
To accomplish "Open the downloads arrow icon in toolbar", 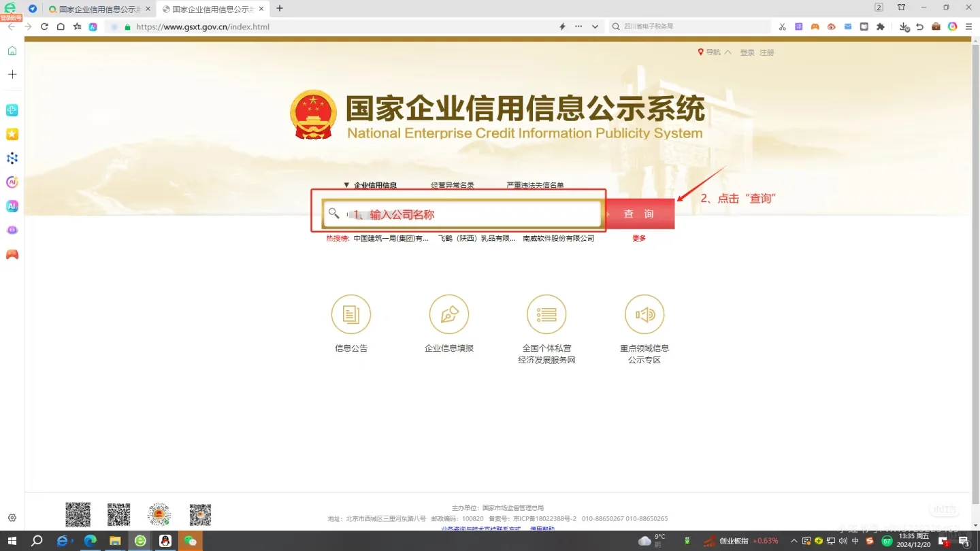I will pyautogui.click(x=904, y=27).
